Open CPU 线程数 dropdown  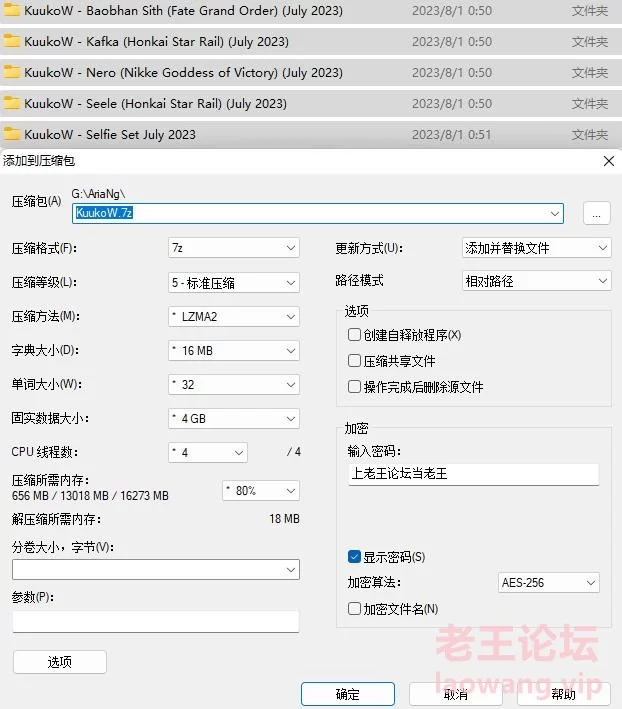coord(208,453)
